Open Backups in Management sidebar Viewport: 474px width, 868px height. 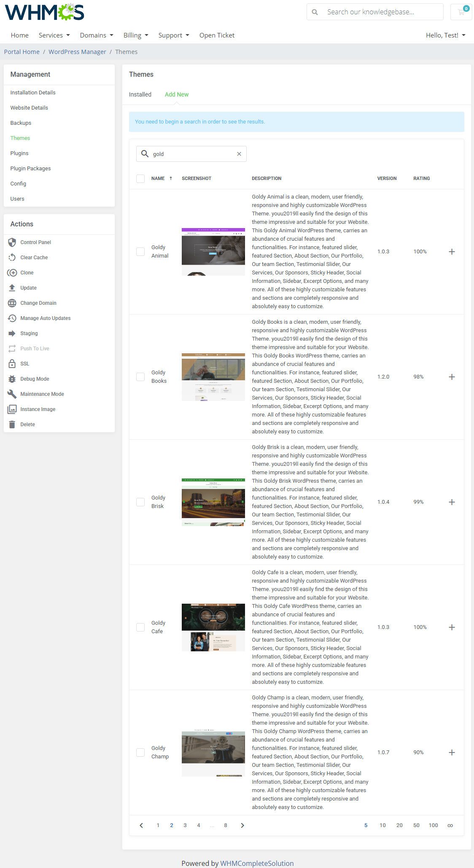pos(21,123)
